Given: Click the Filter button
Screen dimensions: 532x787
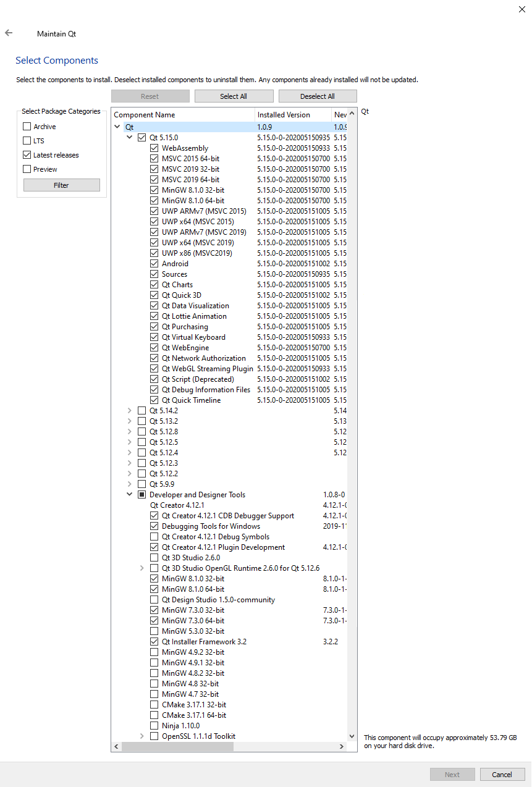Looking at the screenshot, I should click(62, 185).
